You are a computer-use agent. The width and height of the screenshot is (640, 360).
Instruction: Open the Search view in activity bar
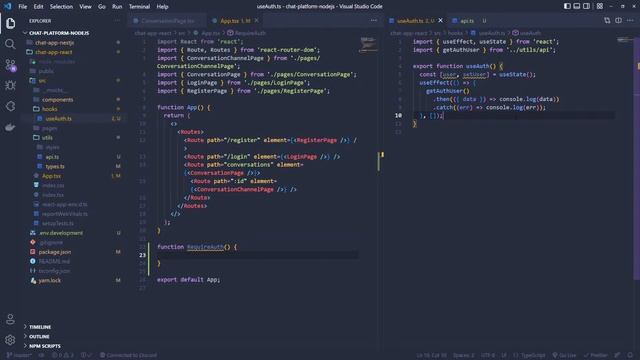pos(10,44)
